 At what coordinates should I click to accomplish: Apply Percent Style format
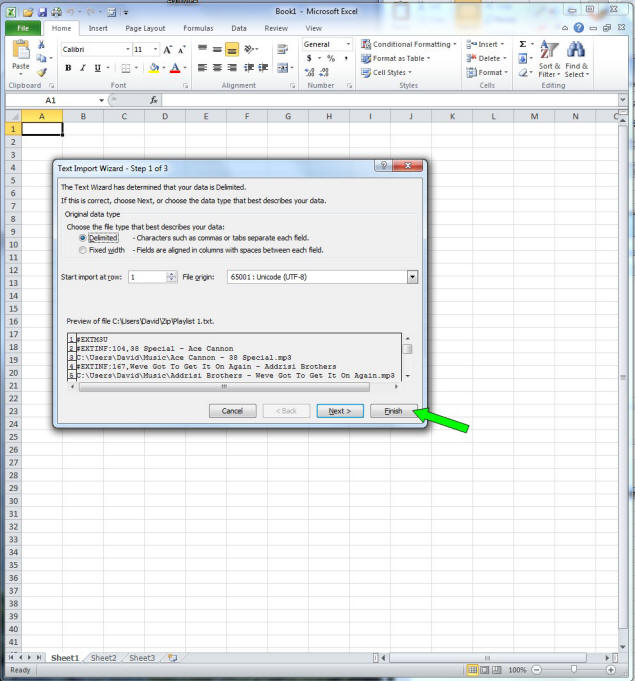click(331, 58)
